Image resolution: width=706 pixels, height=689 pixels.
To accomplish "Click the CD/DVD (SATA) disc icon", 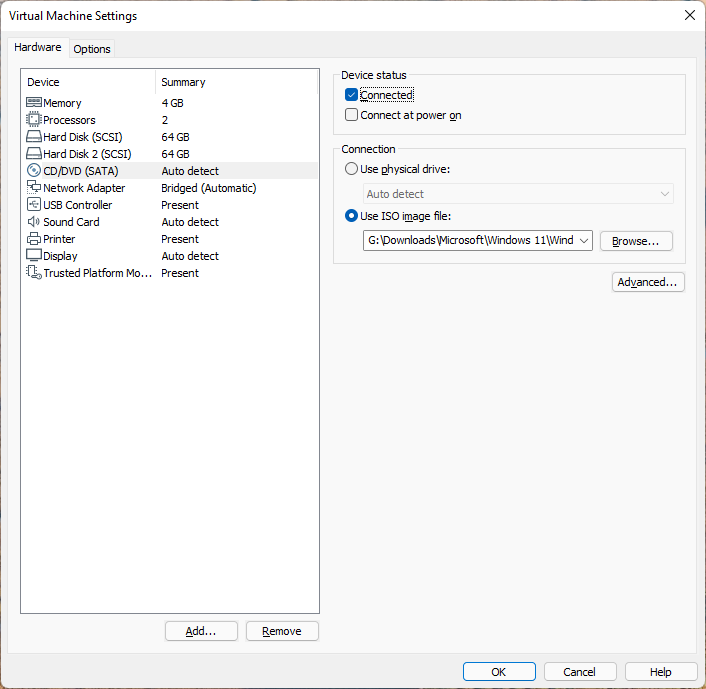I will [x=34, y=171].
